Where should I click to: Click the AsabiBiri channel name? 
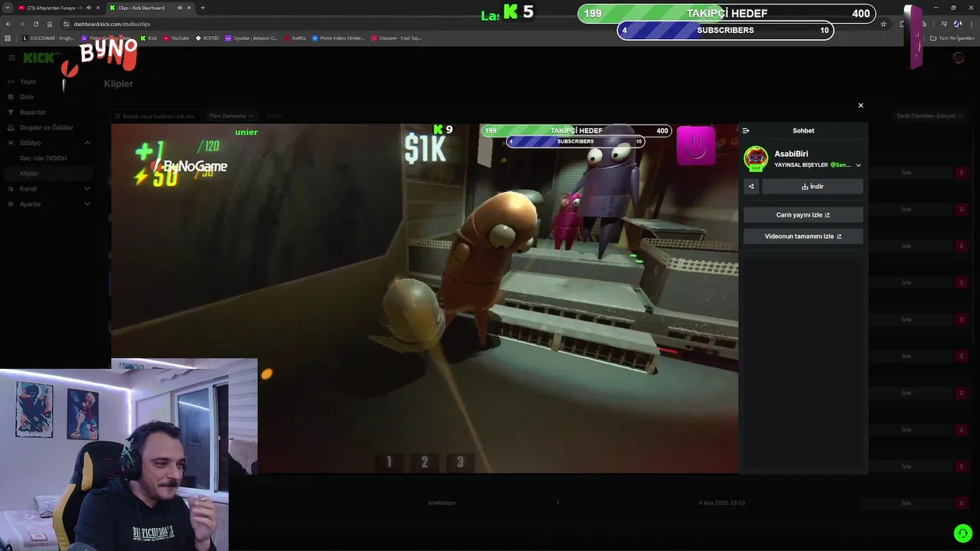click(791, 154)
